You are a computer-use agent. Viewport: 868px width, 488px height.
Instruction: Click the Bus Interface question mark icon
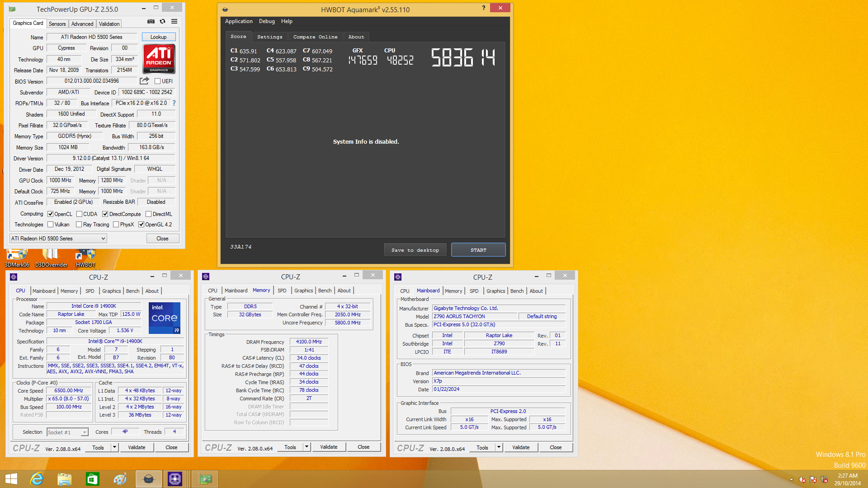click(174, 103)
